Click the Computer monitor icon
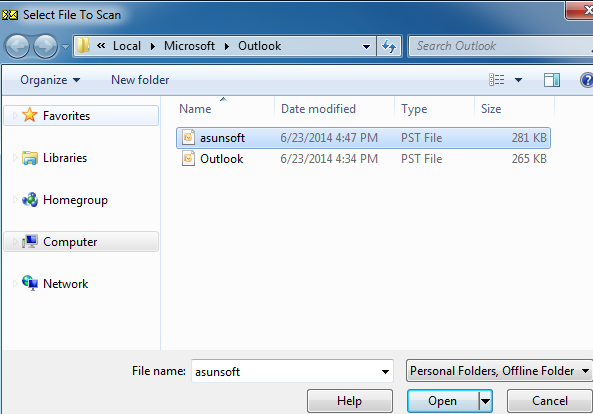 pos(29,241)
